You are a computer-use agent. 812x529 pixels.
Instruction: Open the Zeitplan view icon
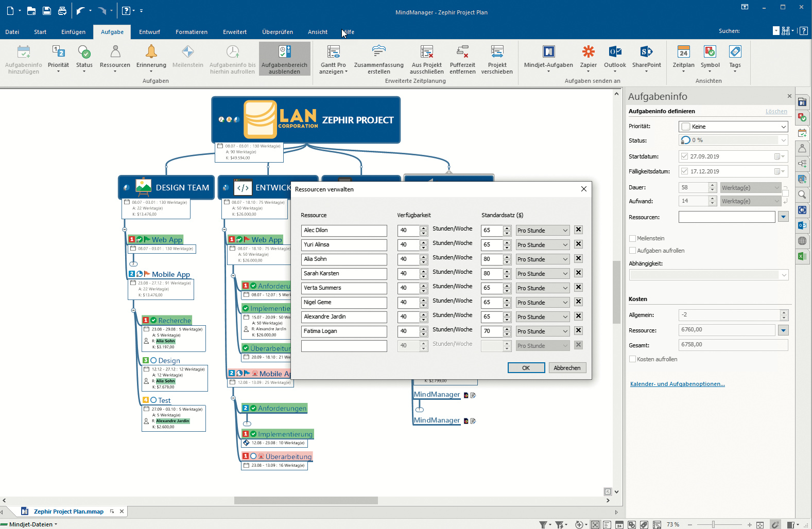[x=683, y=52]
